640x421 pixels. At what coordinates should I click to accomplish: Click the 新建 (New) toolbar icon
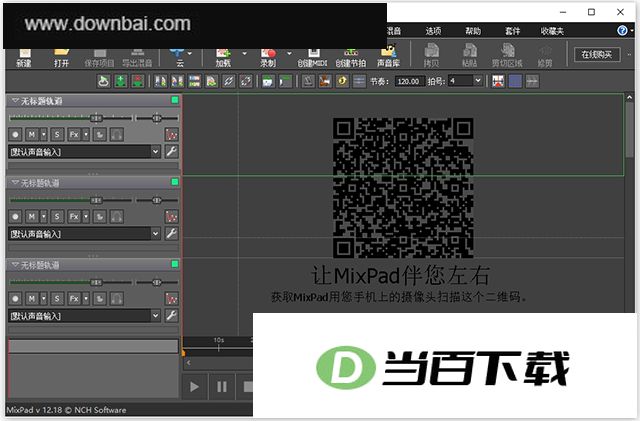point(24,57)
